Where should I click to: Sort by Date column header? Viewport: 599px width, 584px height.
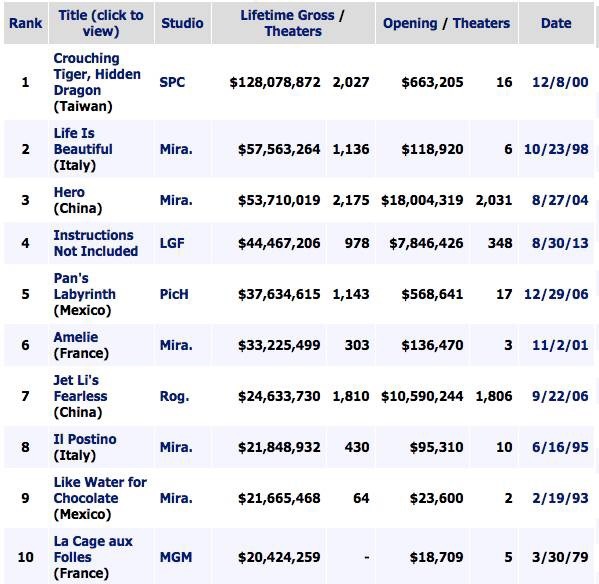[556, 23]
